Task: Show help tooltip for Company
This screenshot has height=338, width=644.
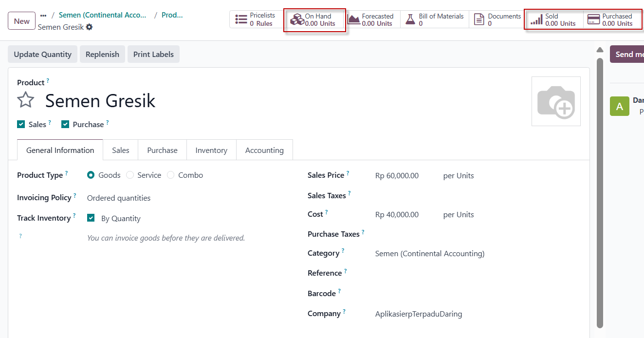Action: click(x=344, y=312)
